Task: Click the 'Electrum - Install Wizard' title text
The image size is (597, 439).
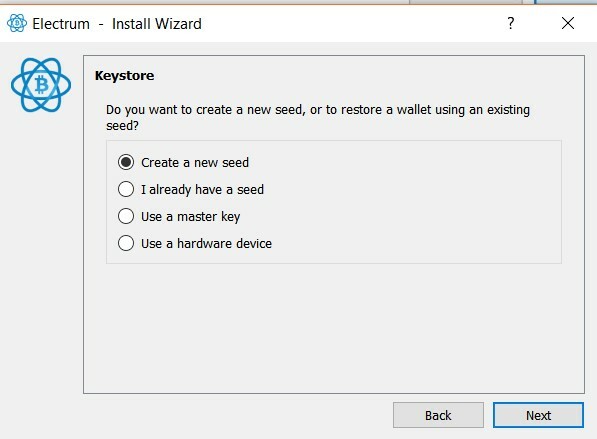Action: click(x=117, y=24)
